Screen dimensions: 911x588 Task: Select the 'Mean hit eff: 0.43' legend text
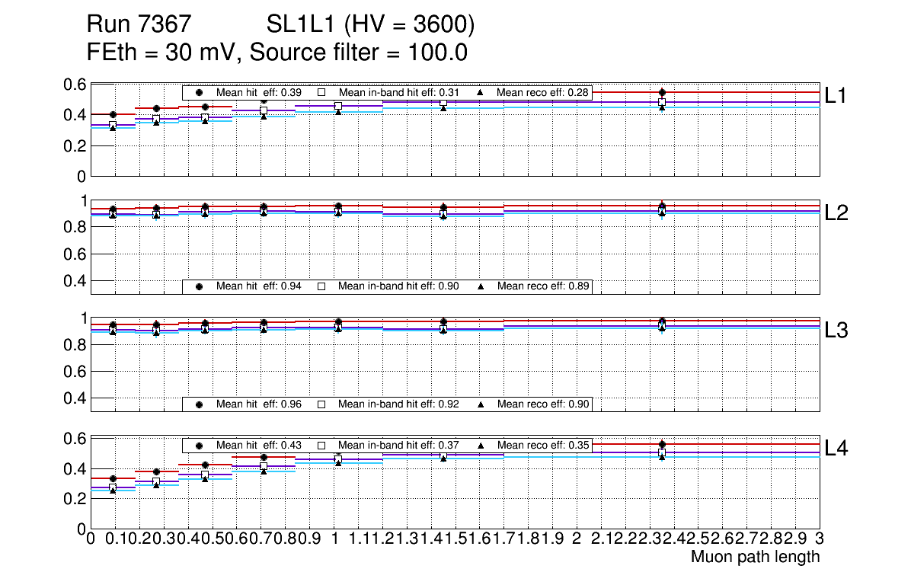click(x=259, y=446)
